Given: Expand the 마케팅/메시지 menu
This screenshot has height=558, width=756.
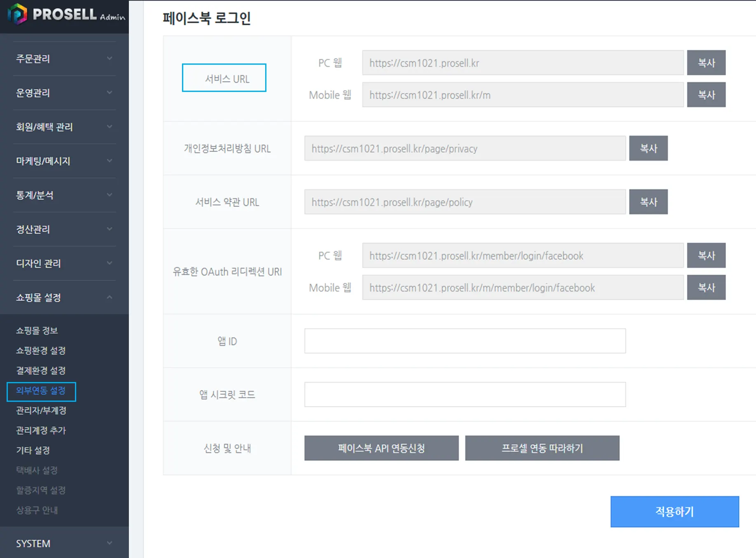Looking at the screenshot, I should (x=64, y=161).
